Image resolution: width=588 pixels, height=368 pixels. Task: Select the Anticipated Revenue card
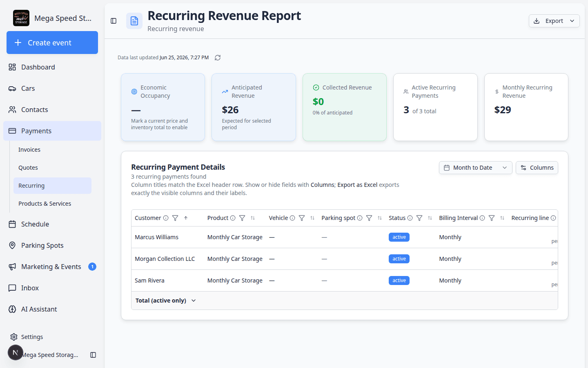click(254, 107)
